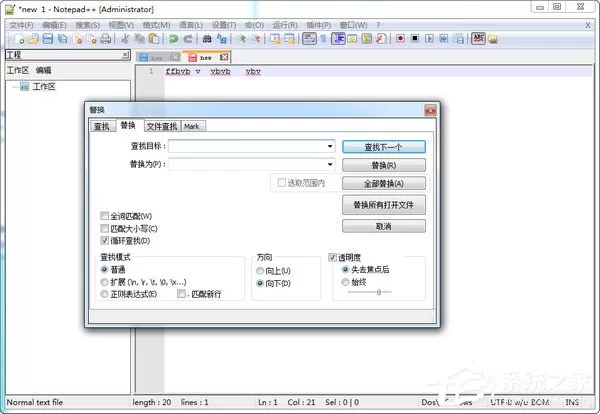Enable the 匹配大小写(C) checkbox
This screenshot has height=414, width=600.
point(104,228)
